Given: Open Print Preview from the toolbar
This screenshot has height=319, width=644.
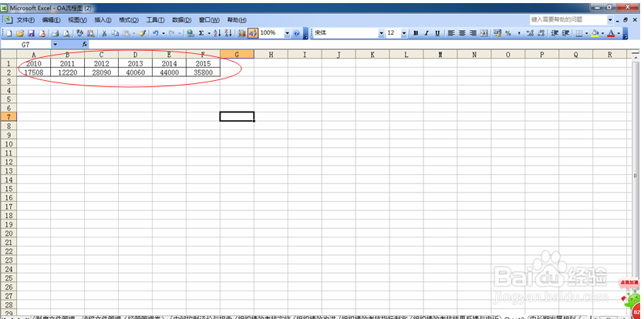Looking at the screenshot, I should click(66, 33).
